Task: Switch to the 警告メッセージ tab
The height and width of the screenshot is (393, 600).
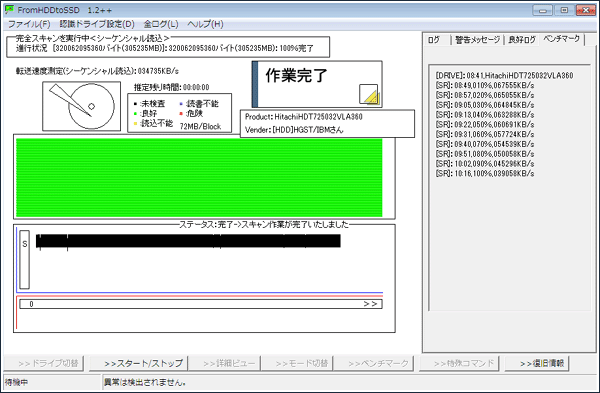Action: [477, 40]
